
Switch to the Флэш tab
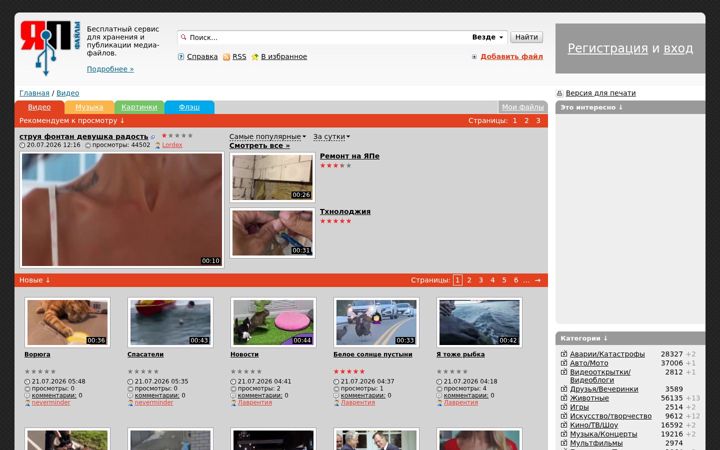pyautogui.click(x=189, y=107)
